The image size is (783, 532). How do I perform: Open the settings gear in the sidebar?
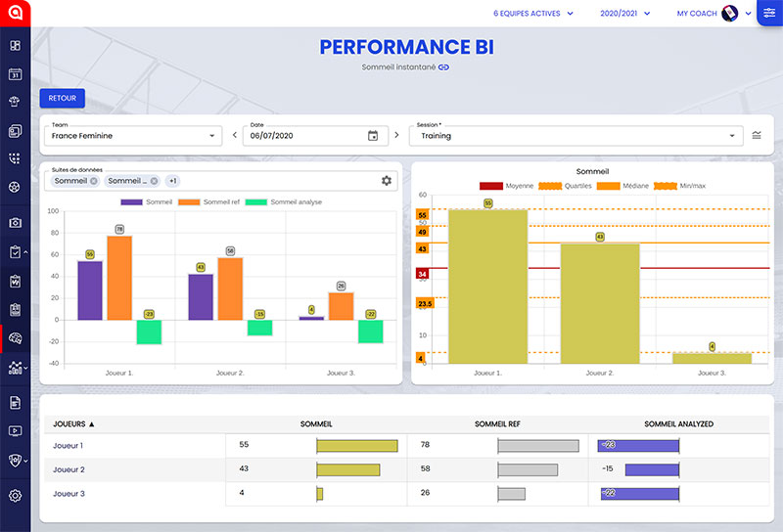point(15,495)
